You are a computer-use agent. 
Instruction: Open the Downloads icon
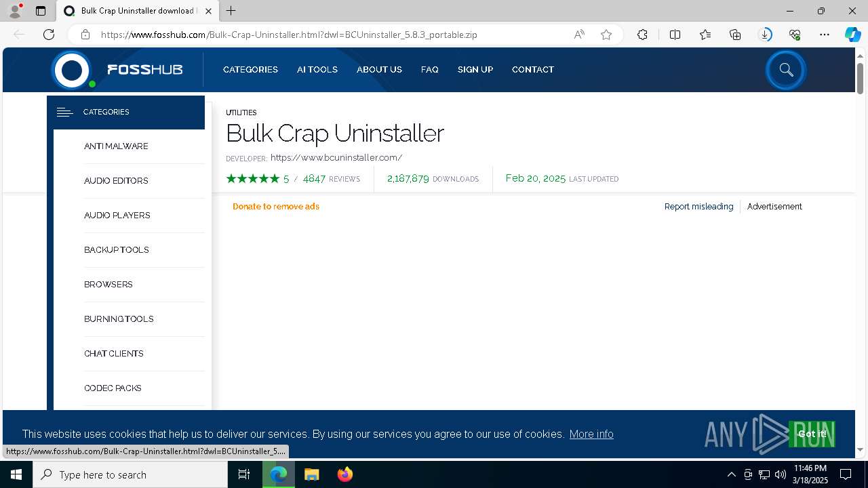pyautogui.click(x=765, y=35)
